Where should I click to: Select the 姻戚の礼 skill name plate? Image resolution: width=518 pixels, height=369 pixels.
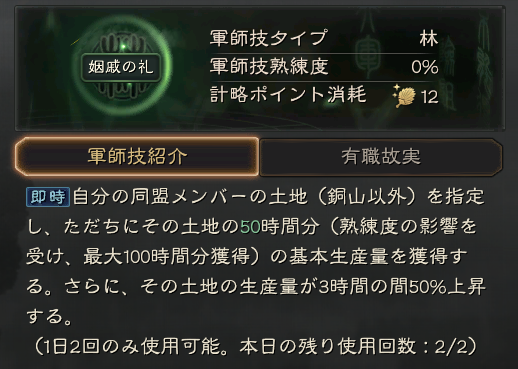coord(121,67)
